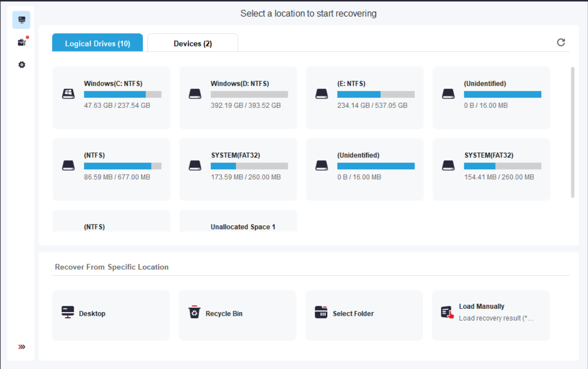Select the Logical Drives (10) tab
The width and height of the screenshot is (588, 369).
tap(97, 43)
